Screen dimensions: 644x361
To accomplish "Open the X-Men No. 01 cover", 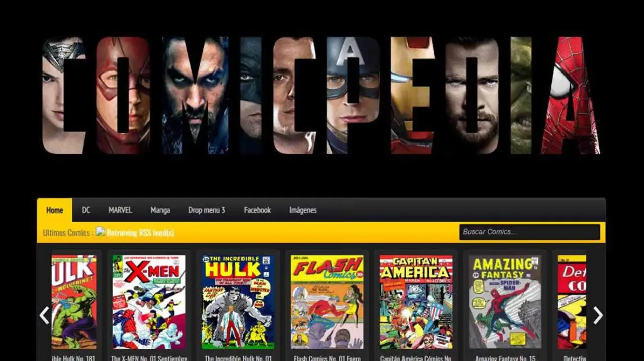I will pyautogui.click(x=149, y=302).
